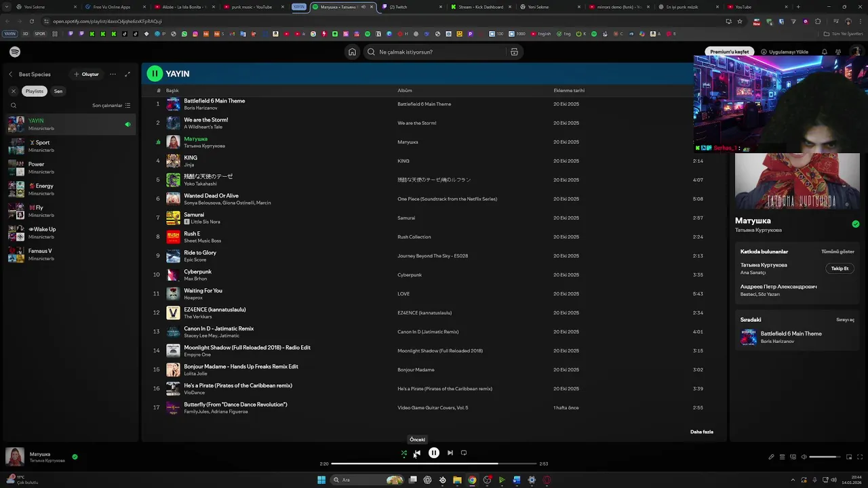868x488 pixels.
Task: Expand the library with the expand arrows icon
Action: pos(127,75)
